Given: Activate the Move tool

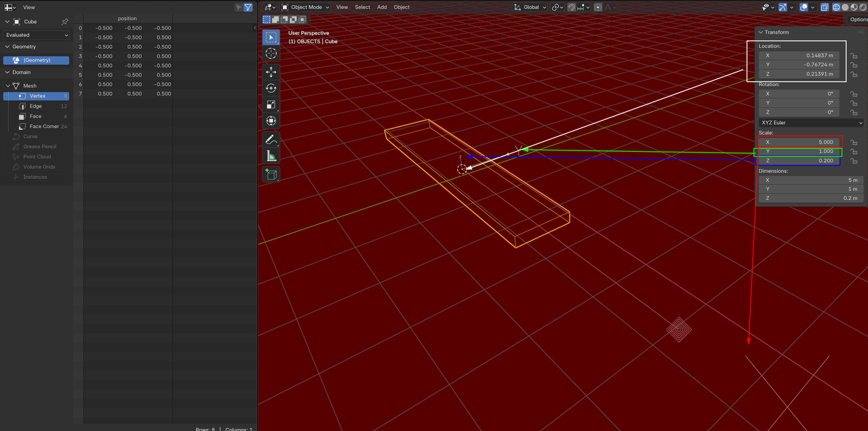Looking at the screenshot, I should [x=271, y=72].
